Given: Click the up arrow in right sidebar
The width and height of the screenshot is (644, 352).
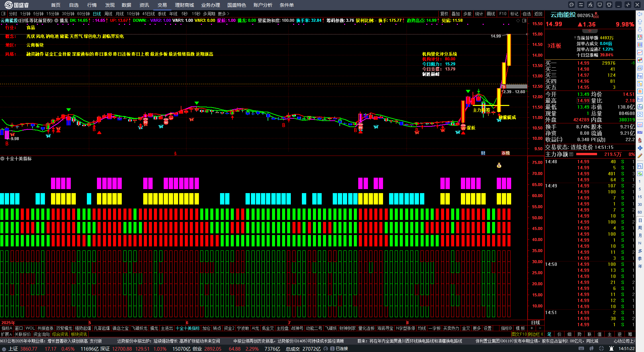Looking at the screenshot, I should (x=640, y=22).
